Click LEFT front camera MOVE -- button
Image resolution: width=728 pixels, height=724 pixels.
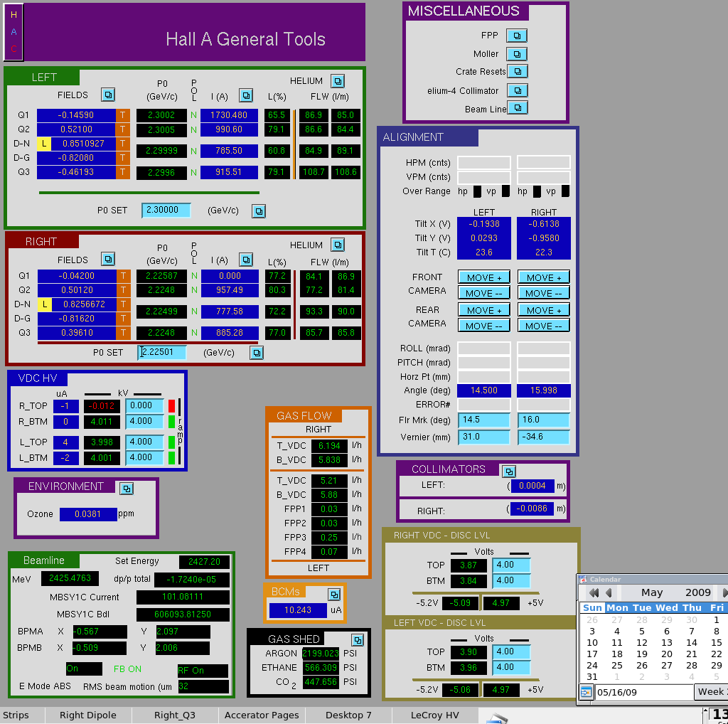pyautogui.click(x=484, y=294)
